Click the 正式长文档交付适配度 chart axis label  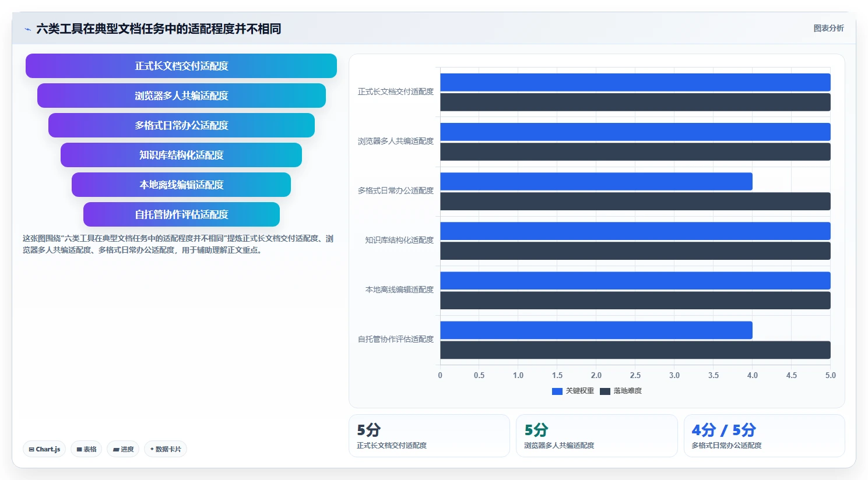[396, 91]
